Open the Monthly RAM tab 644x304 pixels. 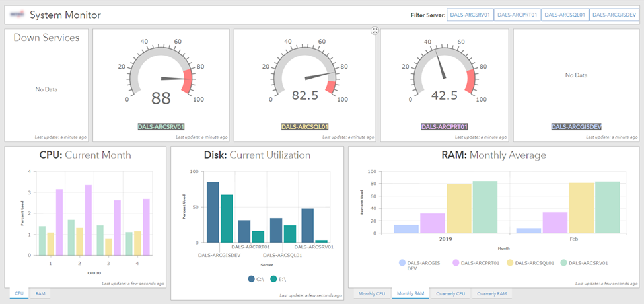[x=410, y=293]
